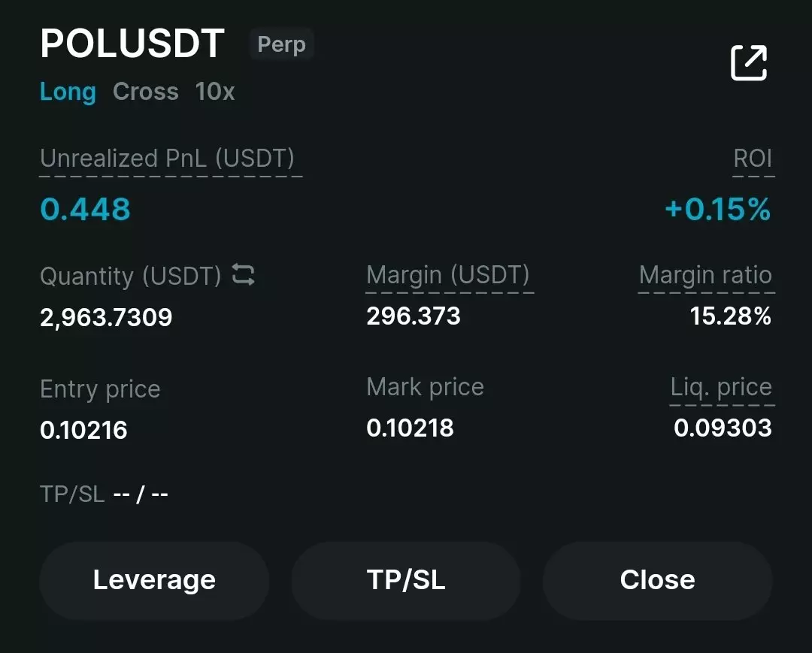Image resolution: width=812 pixels, height=653 pixels.
Task: Tap the +0.15% ROI value
Action: 718,209
